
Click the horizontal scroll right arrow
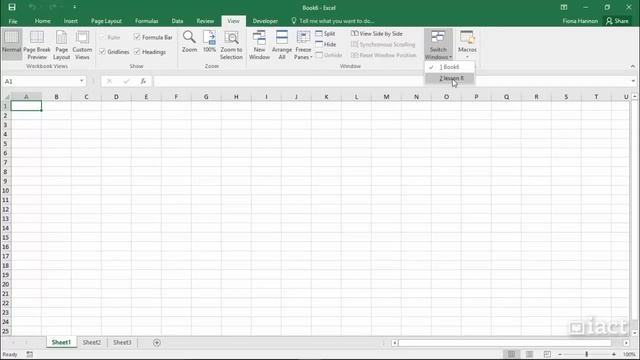(626, 343)
